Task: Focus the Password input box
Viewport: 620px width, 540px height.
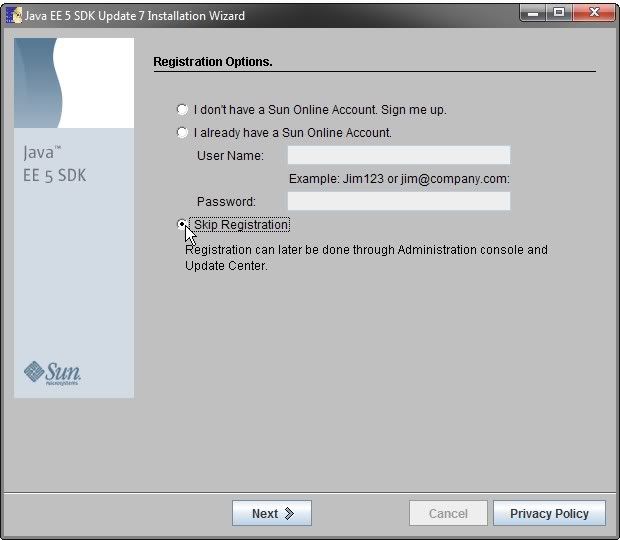Action: click(398, 201)
